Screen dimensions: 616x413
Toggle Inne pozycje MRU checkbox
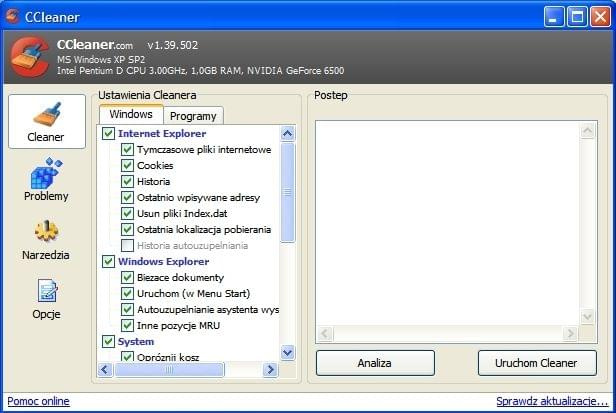click(x=127, y=325)
